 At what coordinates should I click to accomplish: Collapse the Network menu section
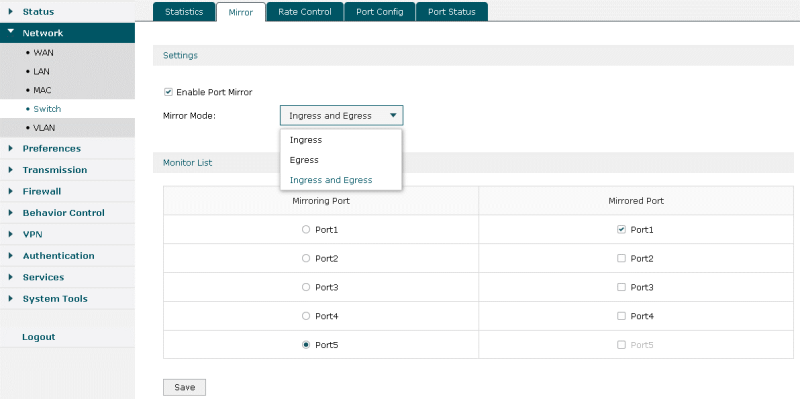(67, 33)
